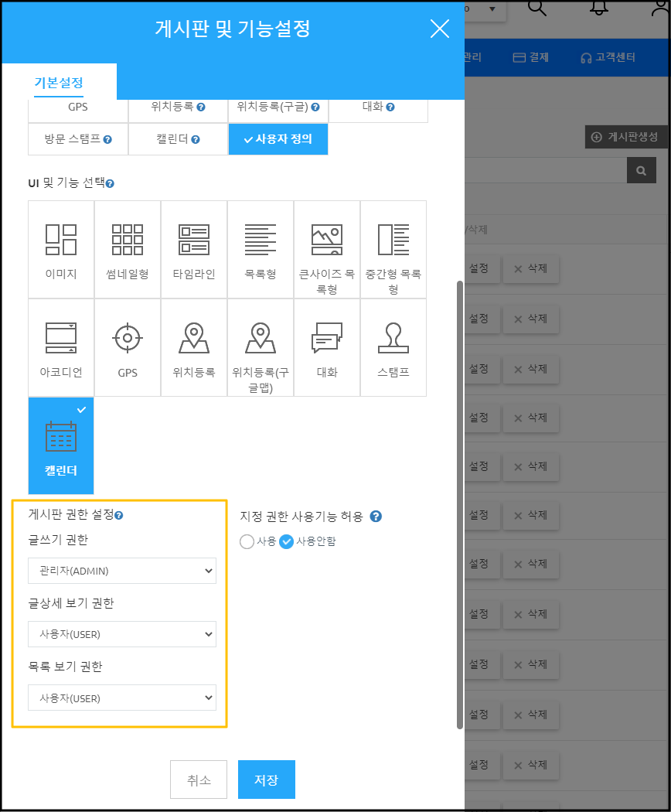This screenshot has width=671, height=812.
Task: Open the 글쓰기 권한 dropdown
Action: (x=122, y=571)
